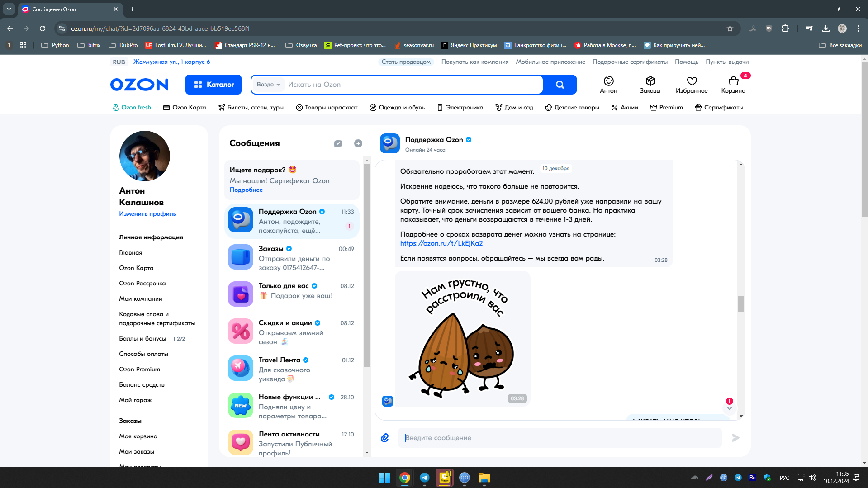
Task: Open the Корзина cart icon
Action: pos(733,85)
